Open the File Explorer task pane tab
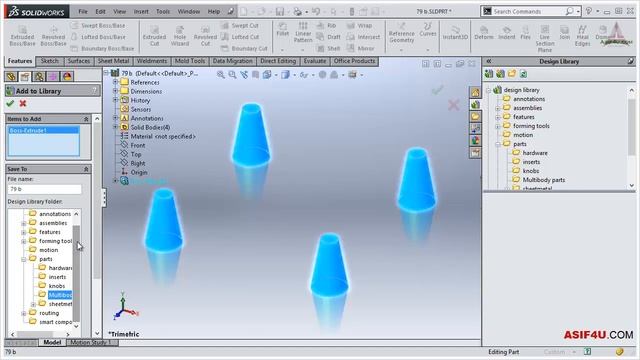The height and width of the screenshot is (360, 640). [x=475, y=117]
